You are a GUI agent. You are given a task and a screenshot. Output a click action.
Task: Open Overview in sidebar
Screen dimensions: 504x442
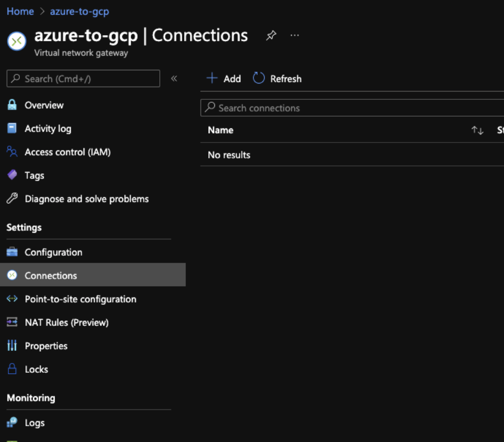44,105
